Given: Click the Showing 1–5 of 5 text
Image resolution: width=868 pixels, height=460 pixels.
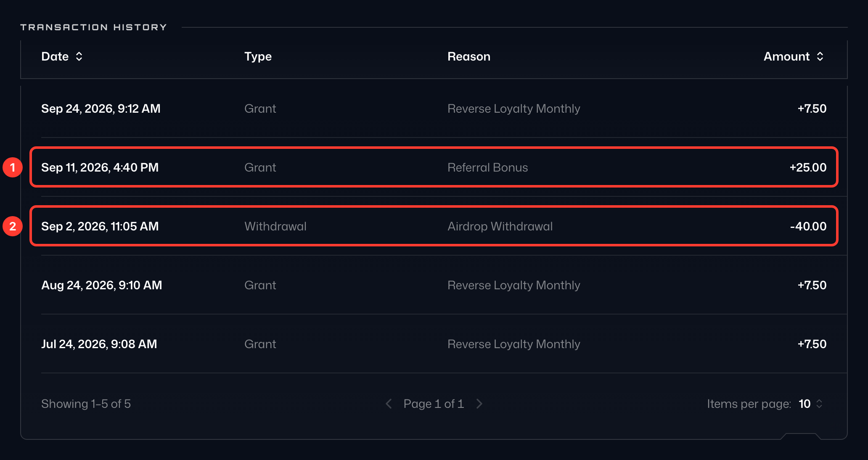Looking at the screenshot, I should 86,404.
